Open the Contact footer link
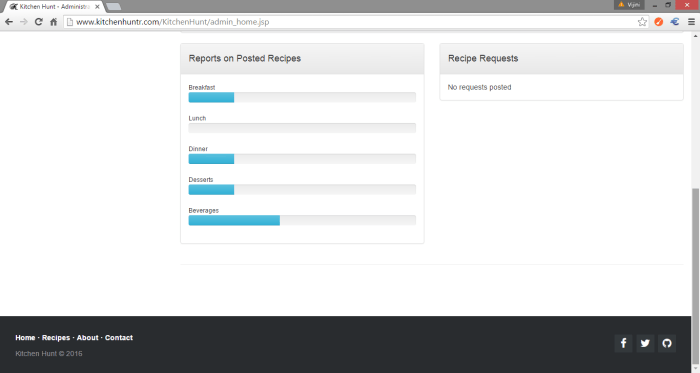The height and width of the screenshot is (373, 700). tap(119, 338)
